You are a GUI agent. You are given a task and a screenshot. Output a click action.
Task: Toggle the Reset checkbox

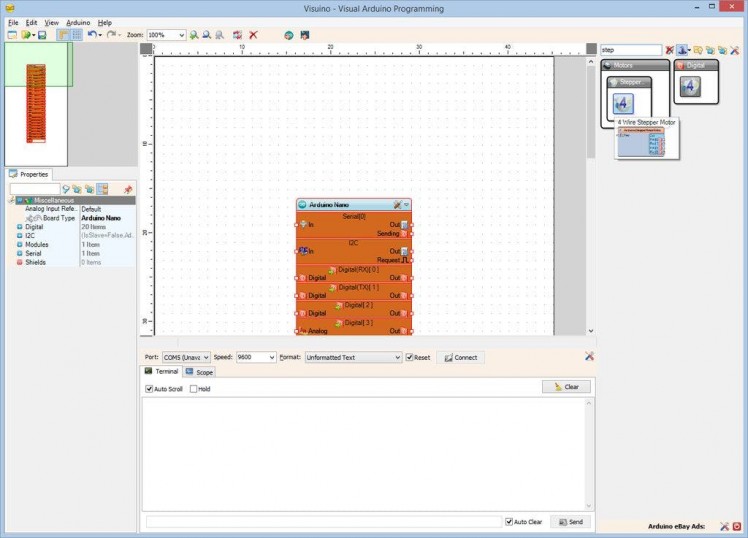coord(409,357)
